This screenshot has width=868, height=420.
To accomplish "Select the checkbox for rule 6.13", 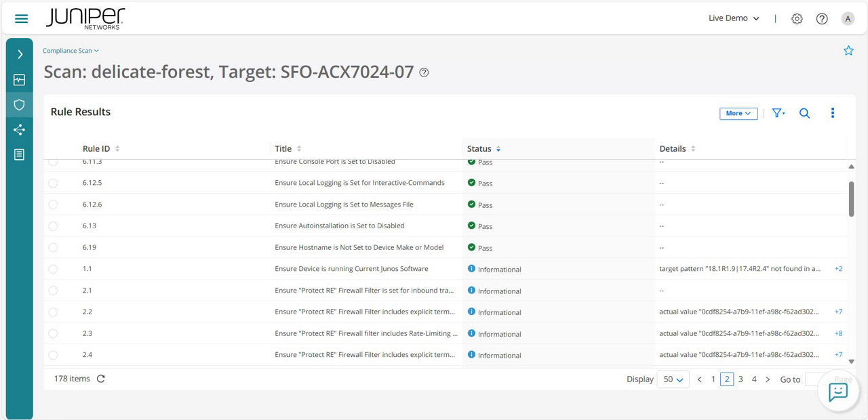I will (53, 226).
